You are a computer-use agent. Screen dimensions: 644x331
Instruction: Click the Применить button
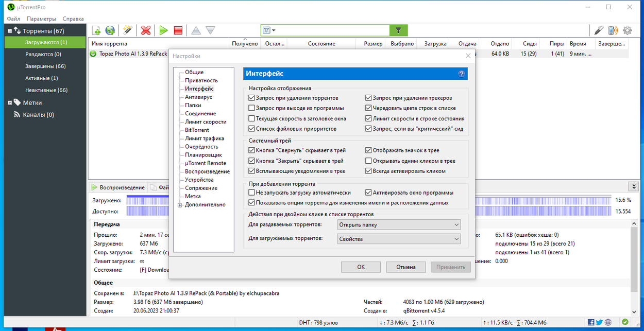(x=451, y=267)
